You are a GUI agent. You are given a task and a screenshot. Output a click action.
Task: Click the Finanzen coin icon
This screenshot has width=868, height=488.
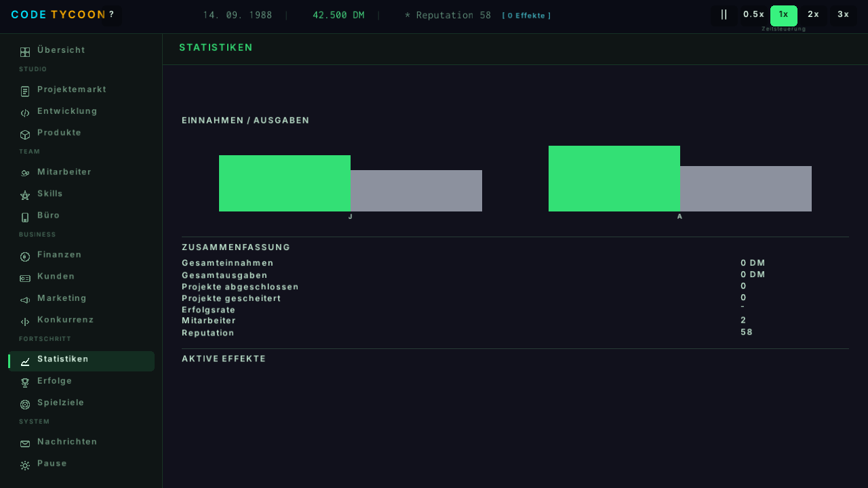(x=25, y=257)
